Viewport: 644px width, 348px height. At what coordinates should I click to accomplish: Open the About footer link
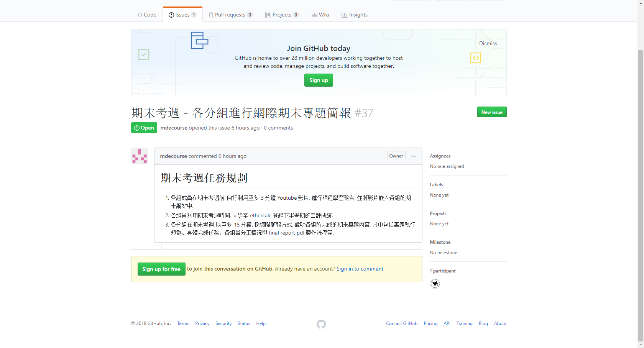500,323
